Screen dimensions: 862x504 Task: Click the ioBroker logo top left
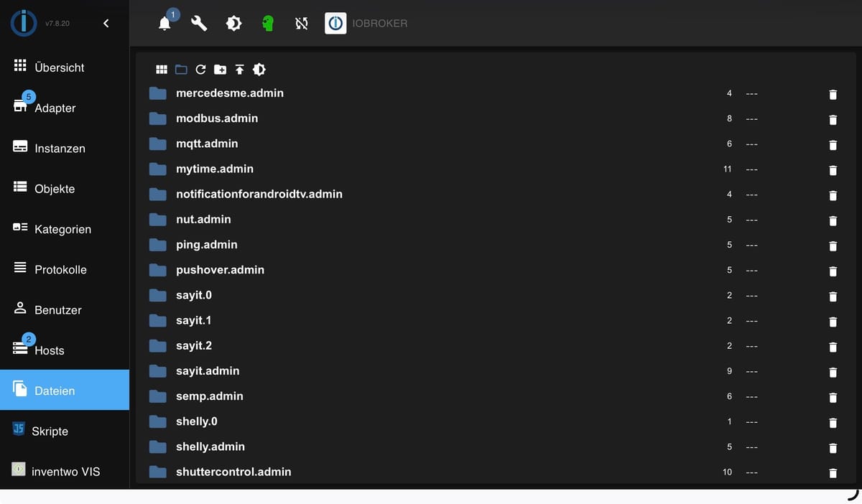[x=24, y=24]
